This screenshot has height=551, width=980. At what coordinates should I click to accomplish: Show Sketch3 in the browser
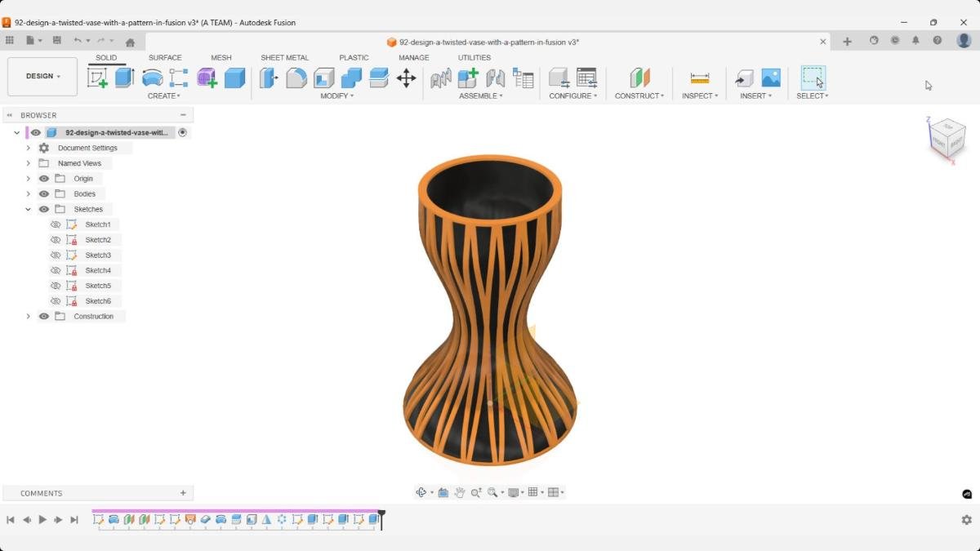tap(56, 255)
